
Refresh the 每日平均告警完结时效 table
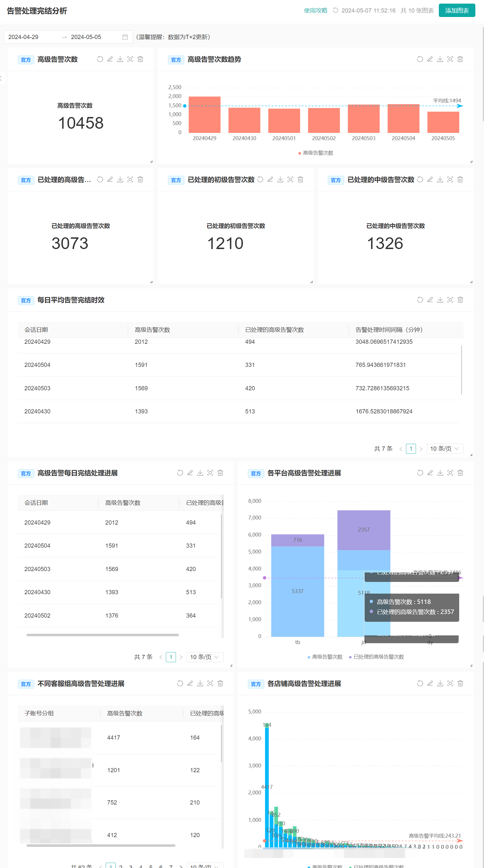click(420, 300)
